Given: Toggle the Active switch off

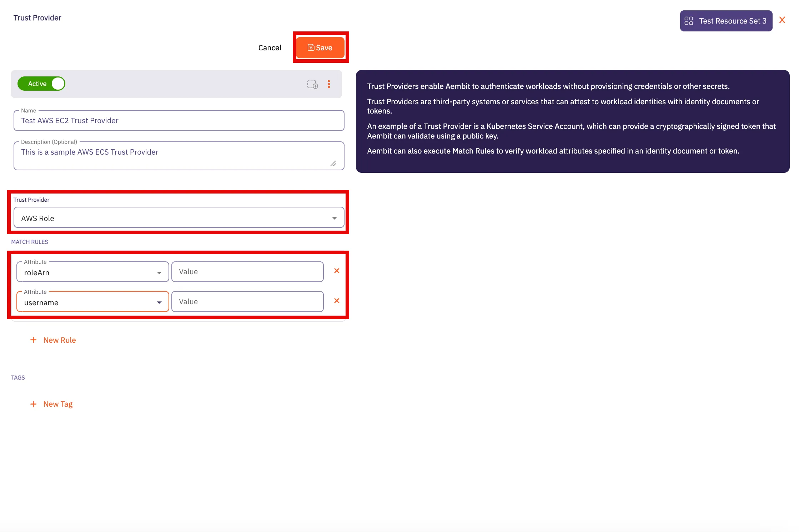Looking at the screenshot, I should pos(58,83).
